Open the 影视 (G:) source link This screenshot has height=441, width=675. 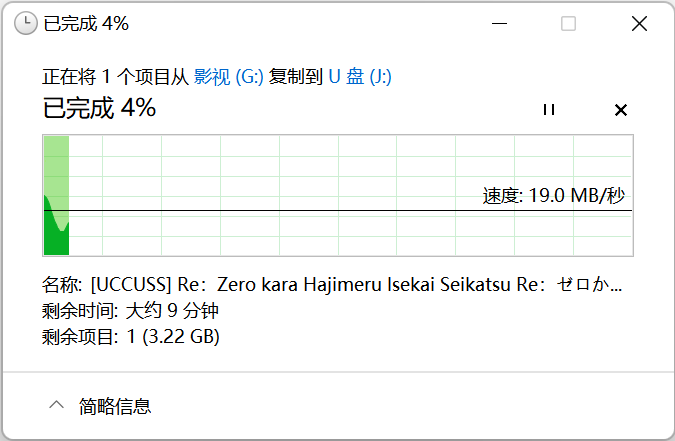pyautogui.click(x=228, y=77)
